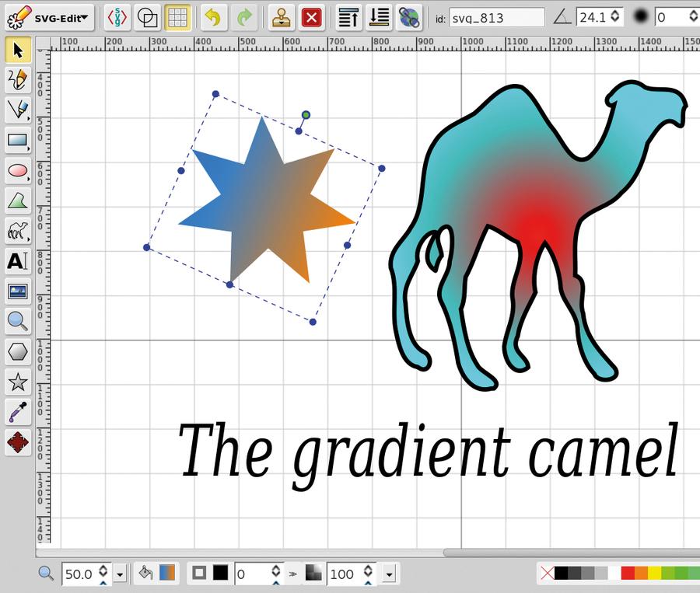Increase the rotation angle stepper
Screen dimensions: 700x593
615,13
